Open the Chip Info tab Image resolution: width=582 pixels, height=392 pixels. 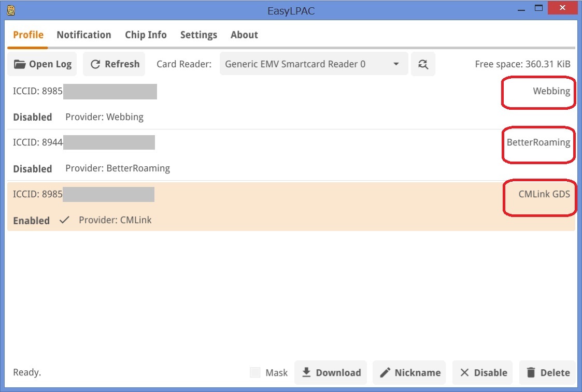coord(146,35)
